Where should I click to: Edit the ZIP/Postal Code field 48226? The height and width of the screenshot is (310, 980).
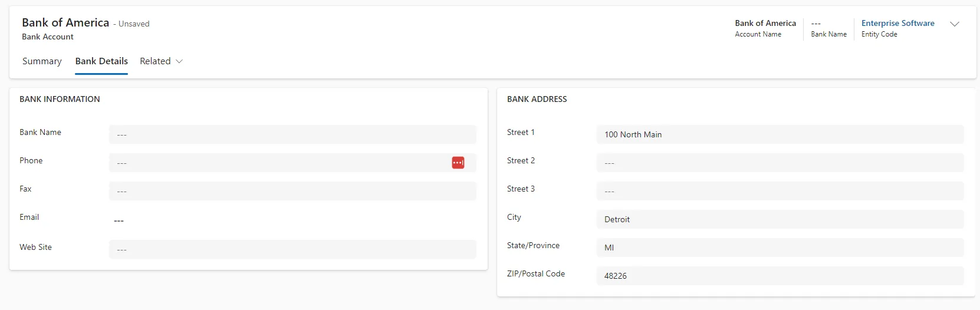780,276
